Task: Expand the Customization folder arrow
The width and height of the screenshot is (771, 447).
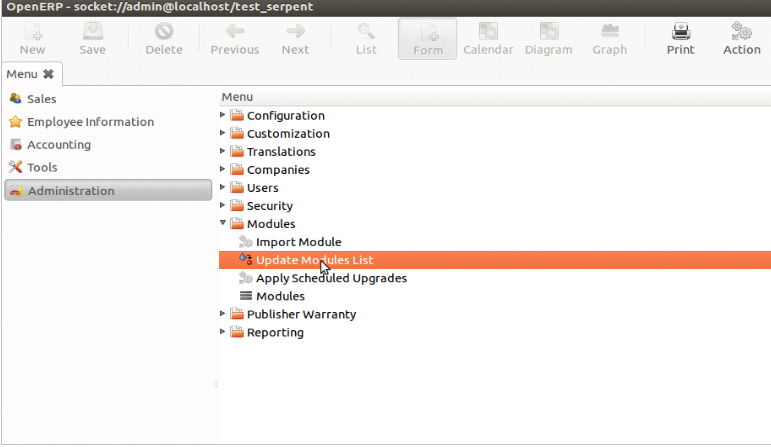Action: pos(223,133)
